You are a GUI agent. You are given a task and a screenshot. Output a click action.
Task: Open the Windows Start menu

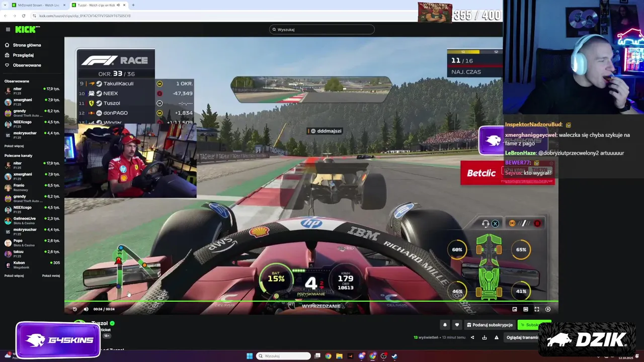coord(250,356)
